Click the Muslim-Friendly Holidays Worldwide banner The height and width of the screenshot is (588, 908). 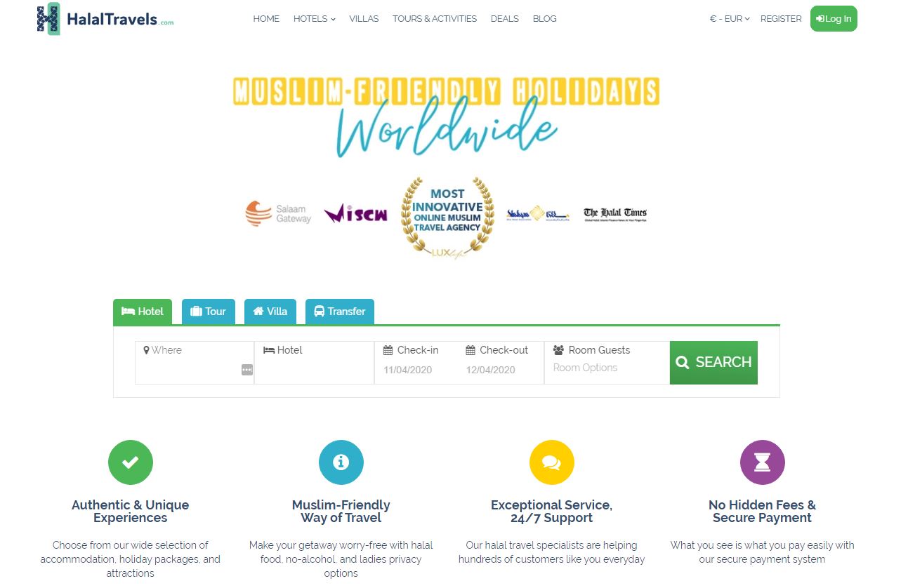click(x=446, y=116)
